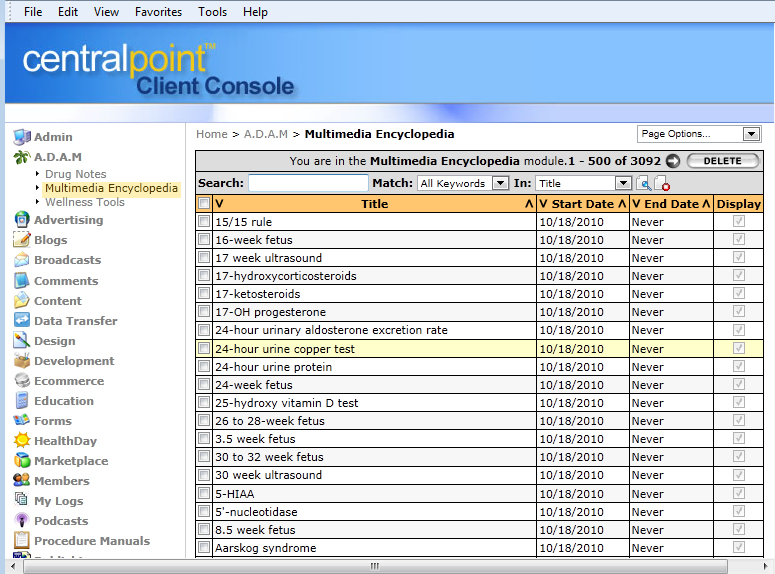This screenshot has width=775, height=574.
Task: Click the scroll right arrow
Action: point(766,566)
